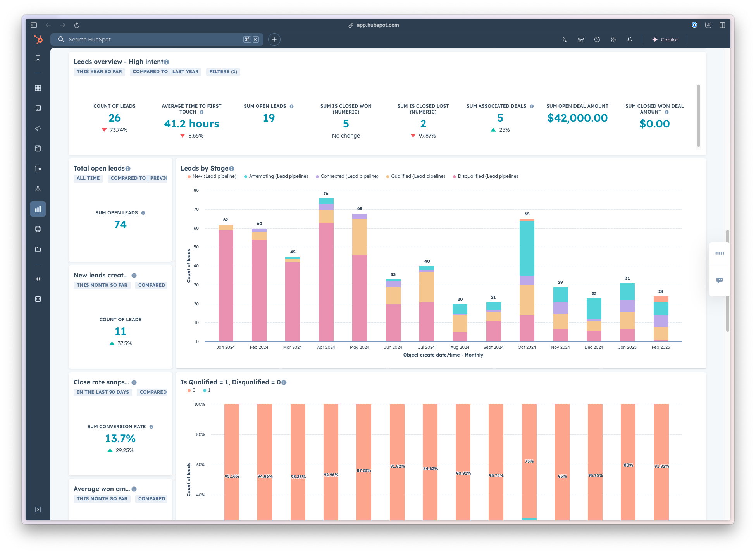Click the info icon beside Leads by Stage
The width and height of the screenshot is (756, 553).
point(232,169)
